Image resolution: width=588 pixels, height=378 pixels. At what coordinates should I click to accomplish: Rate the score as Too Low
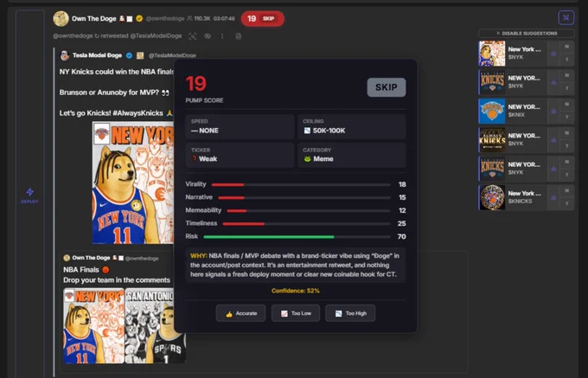point(296,313)
